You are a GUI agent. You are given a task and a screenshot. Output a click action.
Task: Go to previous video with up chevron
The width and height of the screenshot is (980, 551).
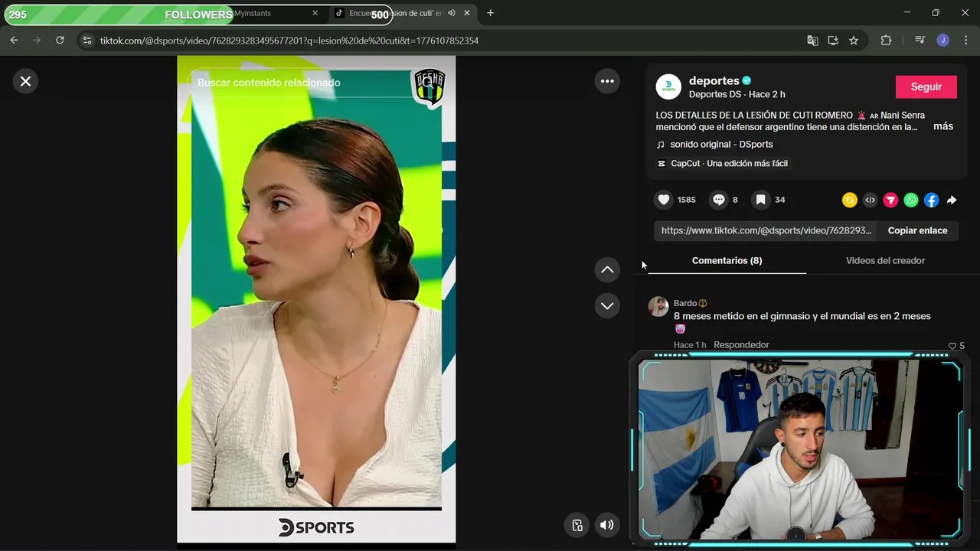tap(607, 269)
